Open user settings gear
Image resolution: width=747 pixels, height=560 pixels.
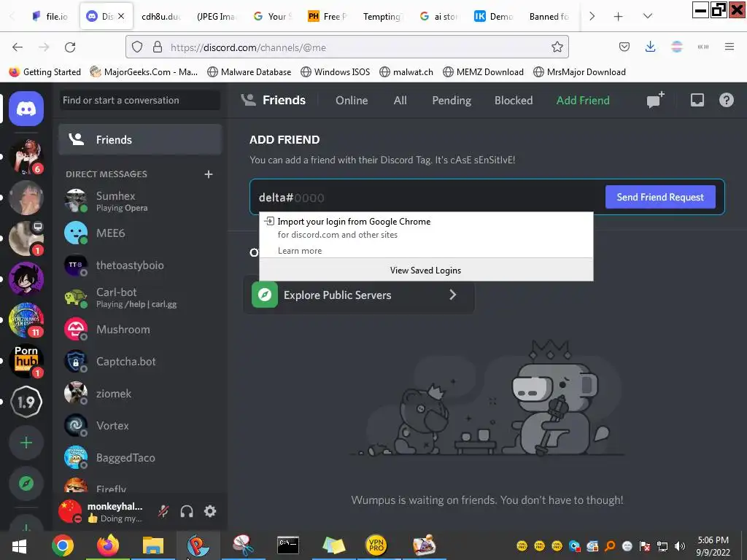pos(210,511)
